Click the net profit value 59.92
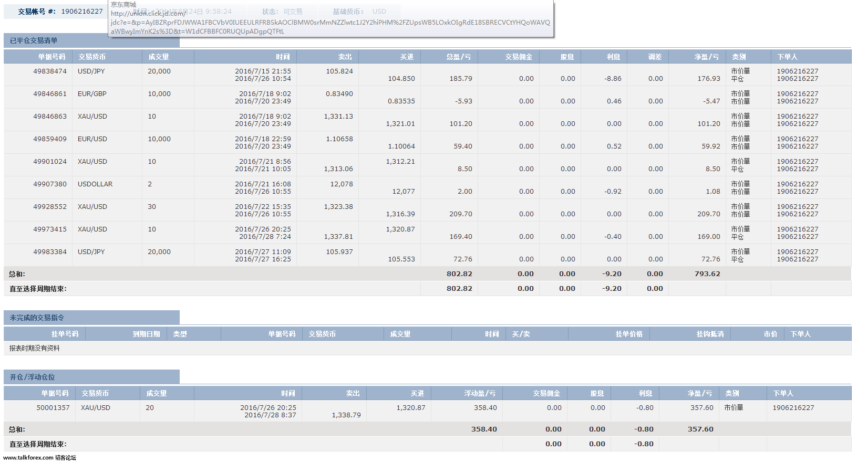Screen dimensions: 868x463 (x=711, y=146)
